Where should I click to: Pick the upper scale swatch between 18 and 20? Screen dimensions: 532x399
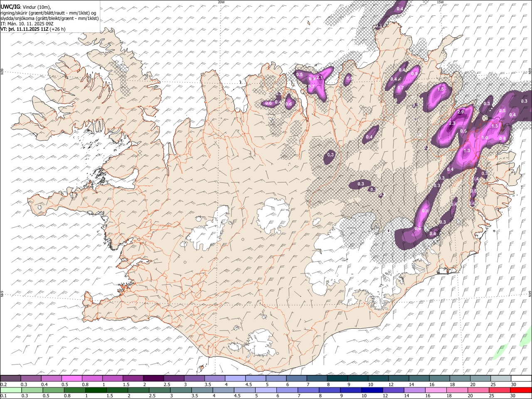[x=461, y=378]
